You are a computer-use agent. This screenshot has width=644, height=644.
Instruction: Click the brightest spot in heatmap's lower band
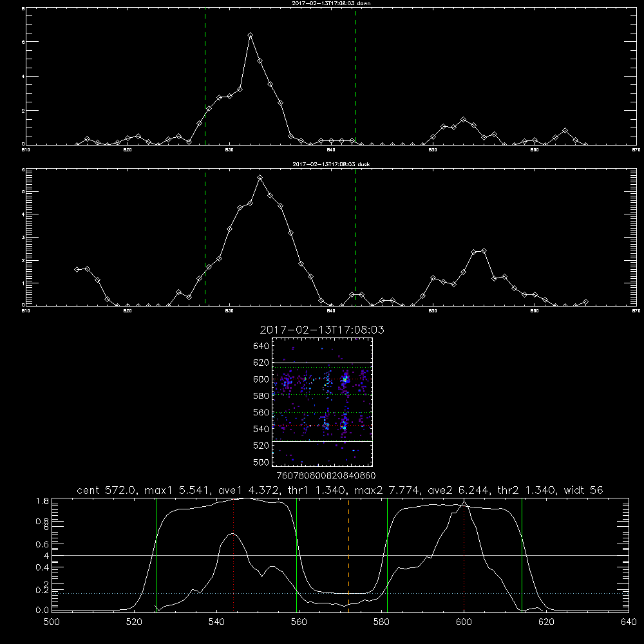345,427
